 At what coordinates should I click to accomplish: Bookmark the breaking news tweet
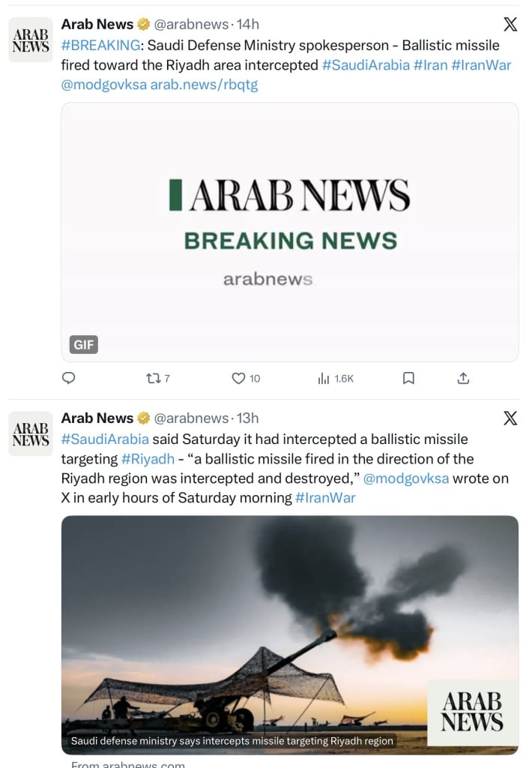(x=408, y=378)
